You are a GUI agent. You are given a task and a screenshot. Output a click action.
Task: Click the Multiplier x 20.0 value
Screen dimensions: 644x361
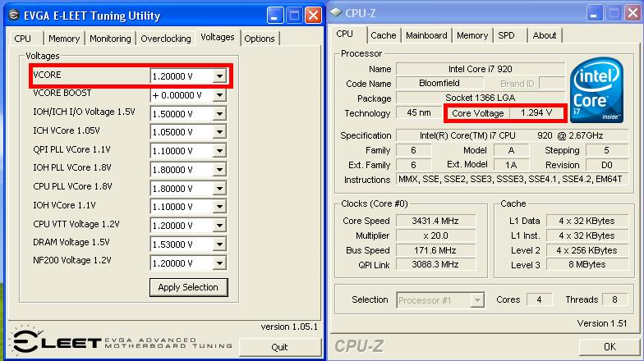pos(435,235)
